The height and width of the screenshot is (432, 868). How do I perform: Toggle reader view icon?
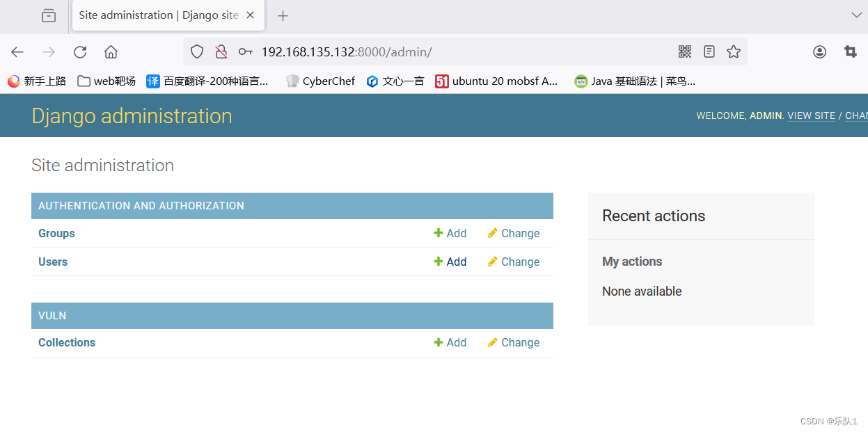click(709, 51)
